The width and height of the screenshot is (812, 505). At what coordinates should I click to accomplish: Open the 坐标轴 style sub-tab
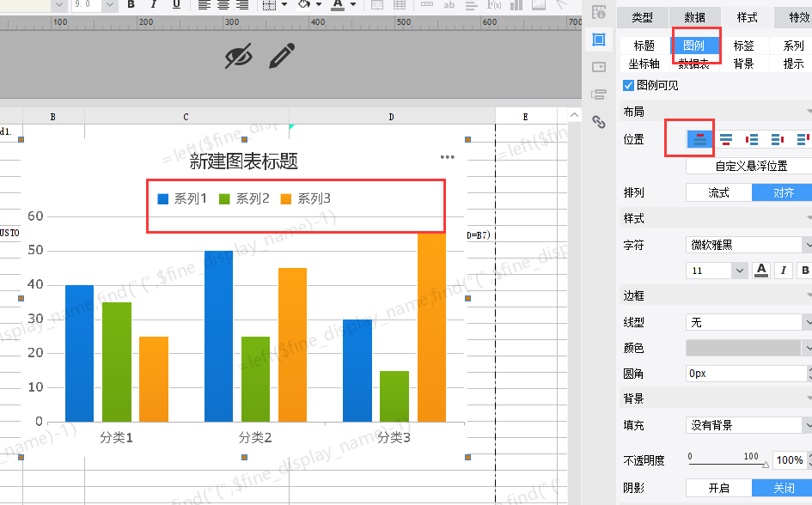(644, 64)
